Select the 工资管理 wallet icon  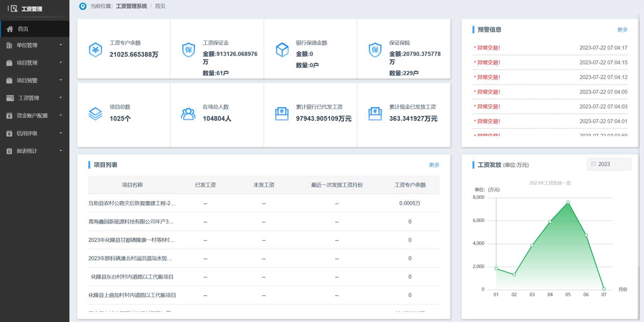[9, 98]
